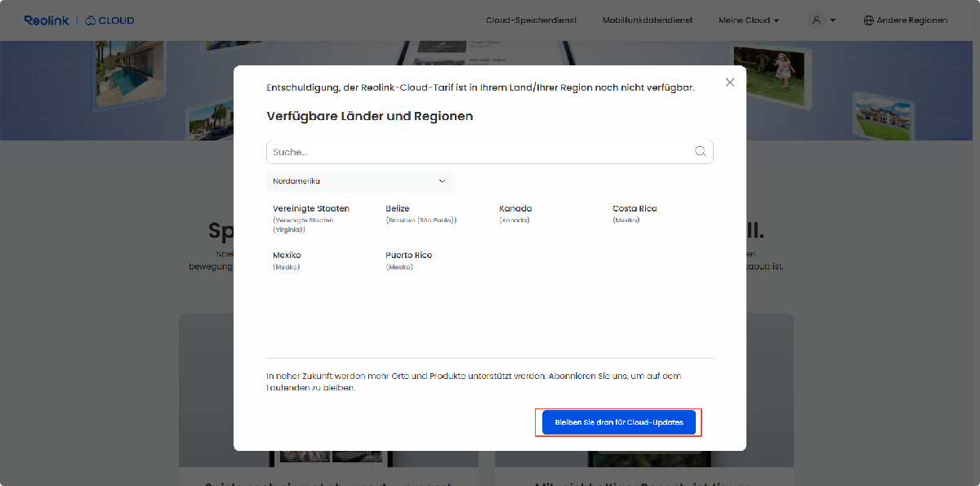Screen dimensions: 980x486
Task: Open Mobilfunkdatendienst menu item
Action: pos(648,20)
